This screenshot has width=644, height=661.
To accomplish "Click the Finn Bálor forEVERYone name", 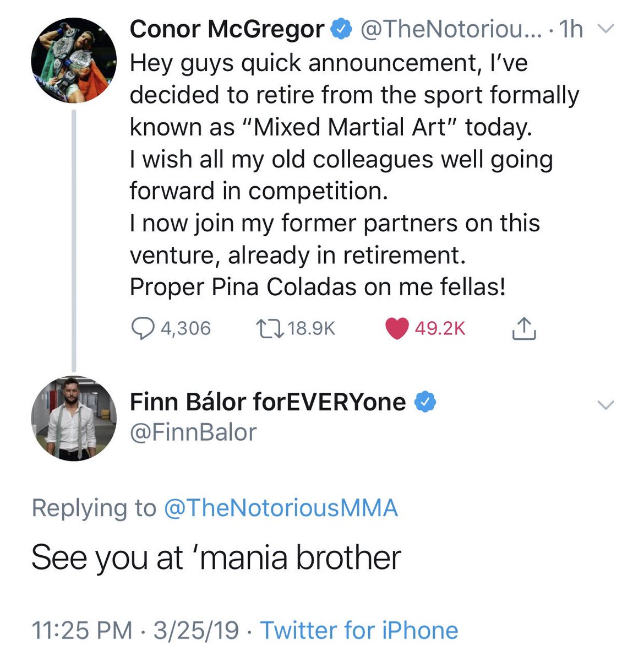I will tap(268, 402).
